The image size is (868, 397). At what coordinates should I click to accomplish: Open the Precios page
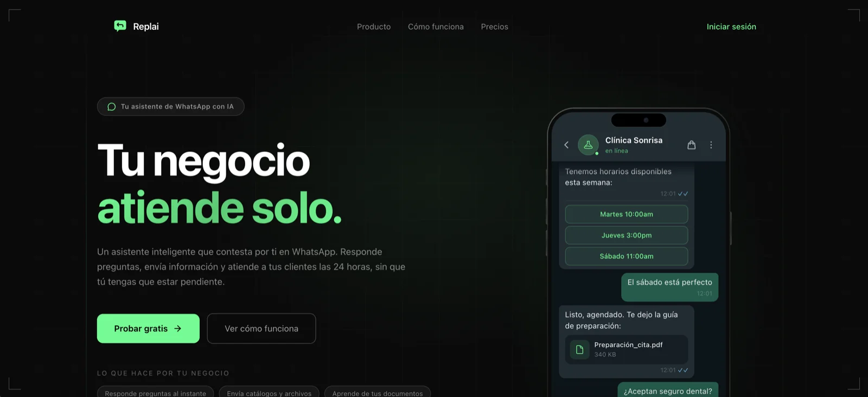(495, 27)
